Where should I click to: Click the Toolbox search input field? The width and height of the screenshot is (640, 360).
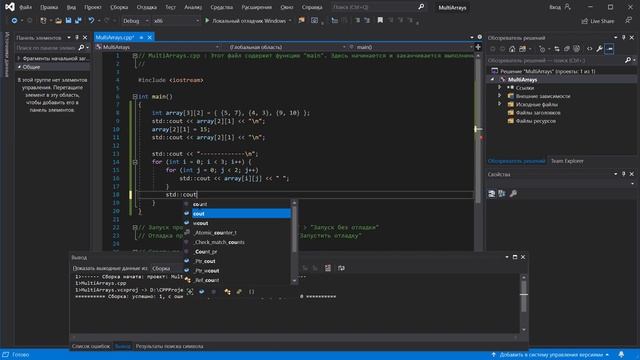coord(46,48)
